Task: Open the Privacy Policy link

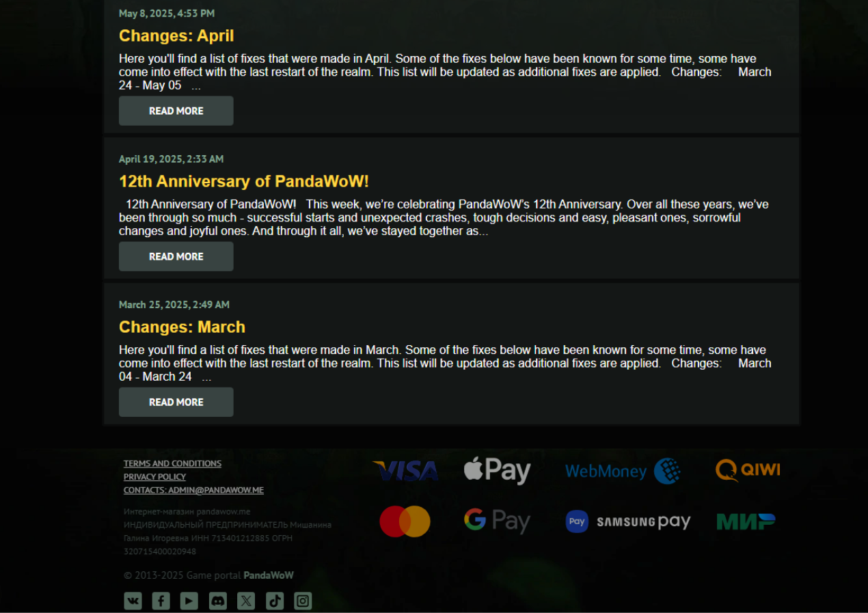Action: click(x=154, y=477)
